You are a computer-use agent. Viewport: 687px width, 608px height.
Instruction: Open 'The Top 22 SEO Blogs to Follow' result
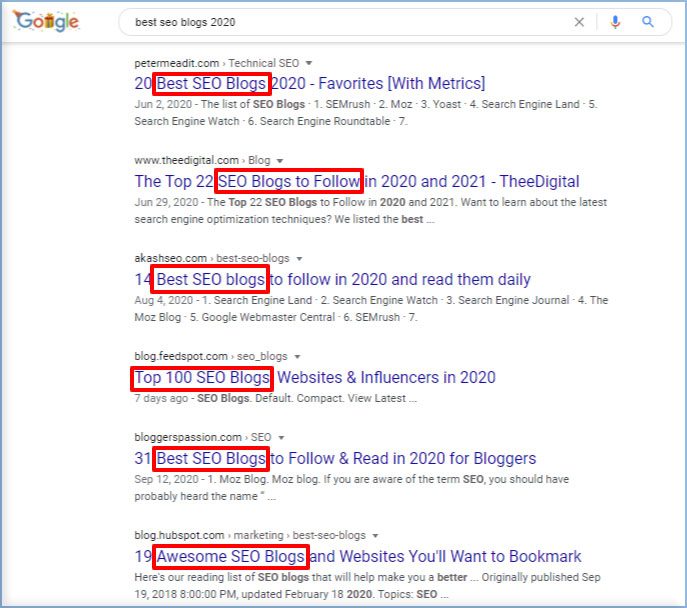(357, 181)
